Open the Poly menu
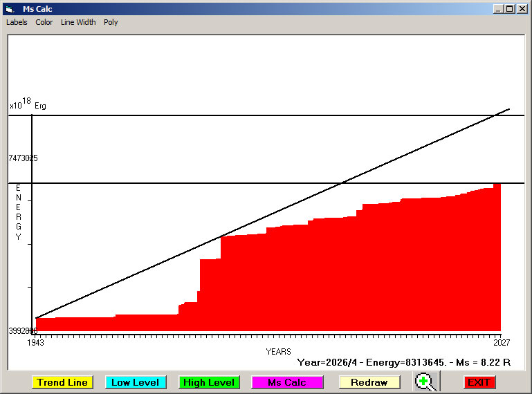 click(111, 22)
